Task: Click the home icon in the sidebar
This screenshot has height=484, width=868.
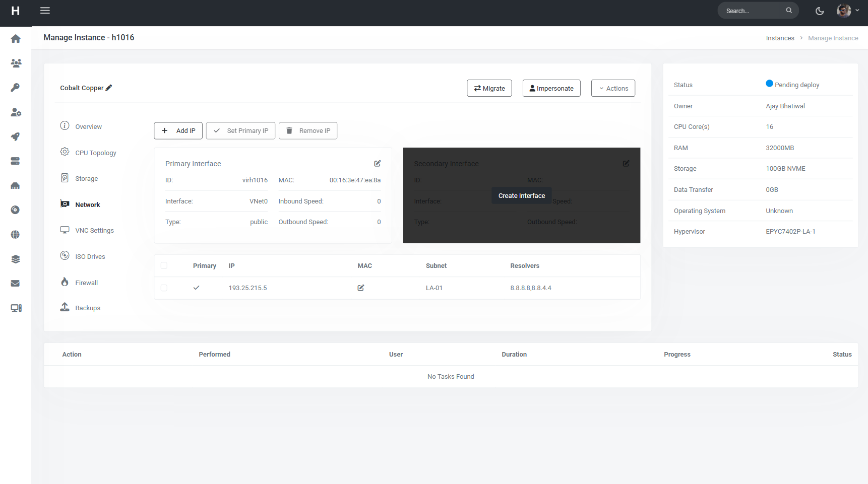Action: pyautogui.click(x=16, y=39)
